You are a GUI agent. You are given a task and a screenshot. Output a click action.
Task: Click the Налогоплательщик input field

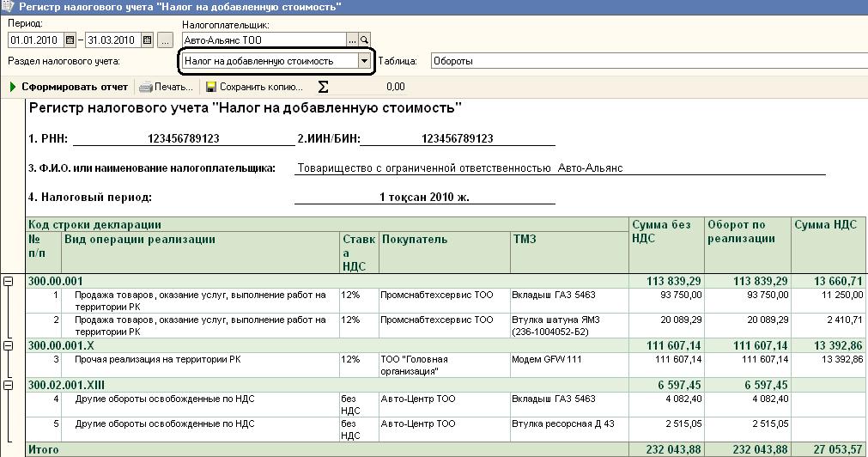point(263,40)
